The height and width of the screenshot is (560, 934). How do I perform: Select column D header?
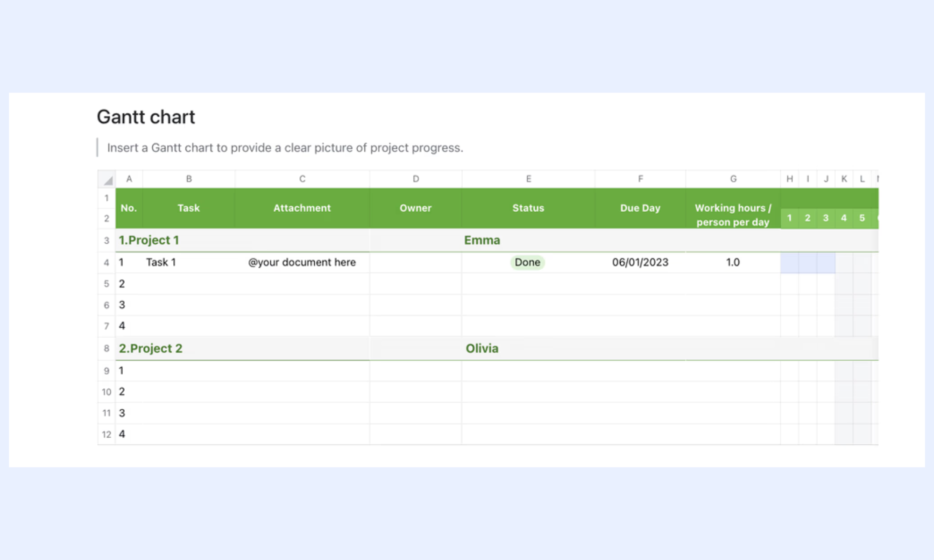[416, 179]
